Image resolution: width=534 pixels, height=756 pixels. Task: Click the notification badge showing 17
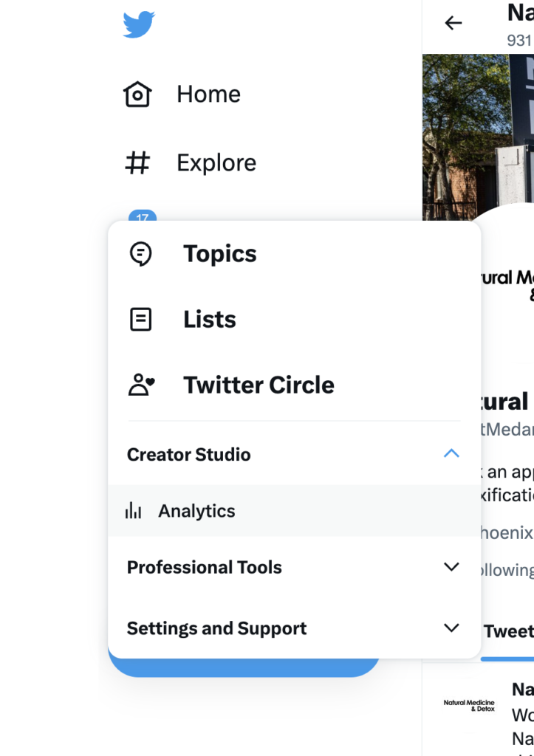click(x=141, y=218)
